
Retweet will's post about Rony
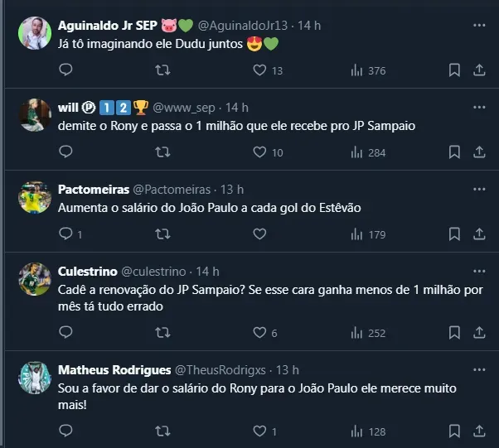tap(163, 152)
